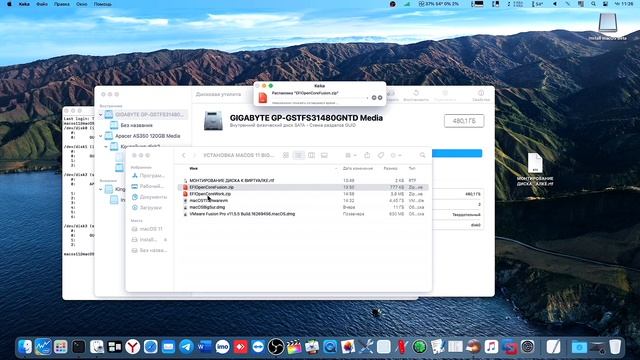640x360 pixels.
Task: Open Документы in Finder sidebar
Action: coord(149,197)
